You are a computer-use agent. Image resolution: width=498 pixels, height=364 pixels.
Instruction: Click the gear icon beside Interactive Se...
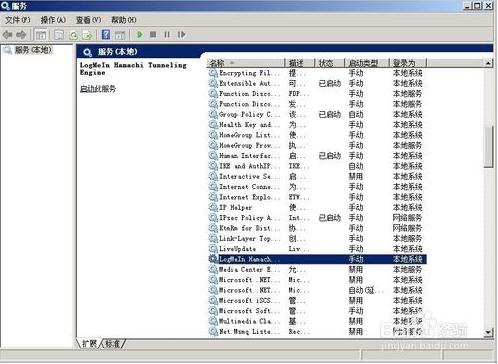pos(213,176)
